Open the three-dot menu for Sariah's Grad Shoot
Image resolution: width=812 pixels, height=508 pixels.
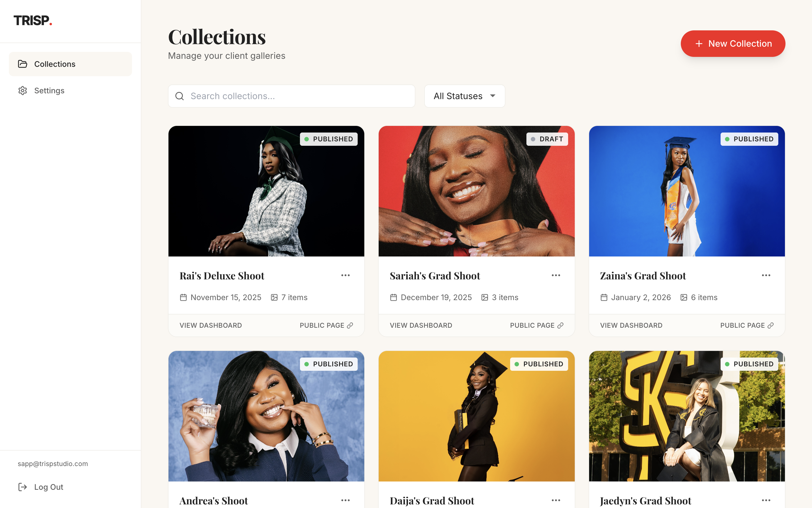556,276
